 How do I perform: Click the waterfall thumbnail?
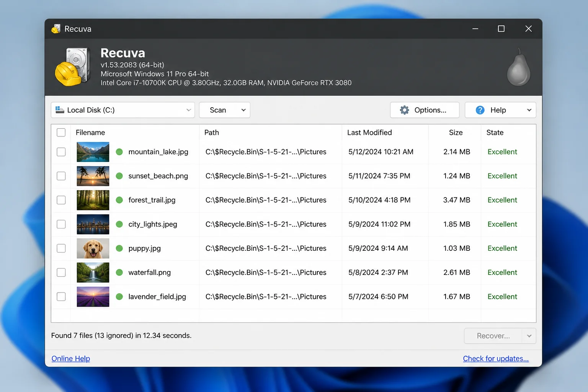click(x=93, y=273)
